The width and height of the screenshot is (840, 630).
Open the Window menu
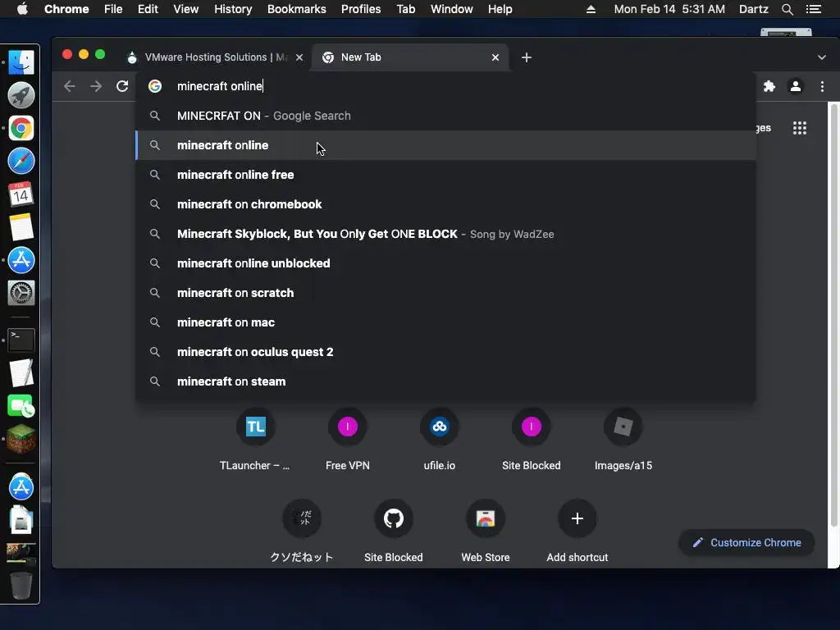[452, 9]
